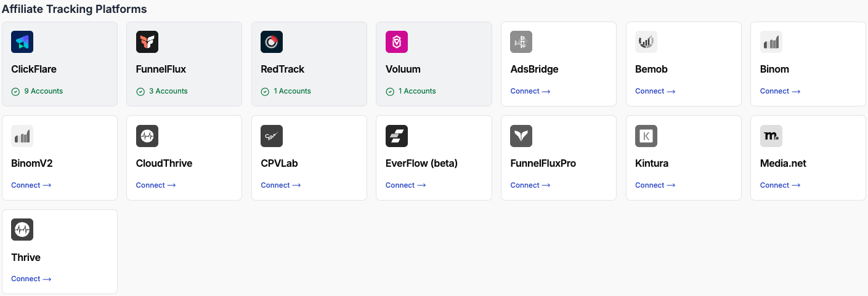Viewport: 868px width, 296px height.
Task: Click the EverFlow logo icon
Action: pos(397,136)
